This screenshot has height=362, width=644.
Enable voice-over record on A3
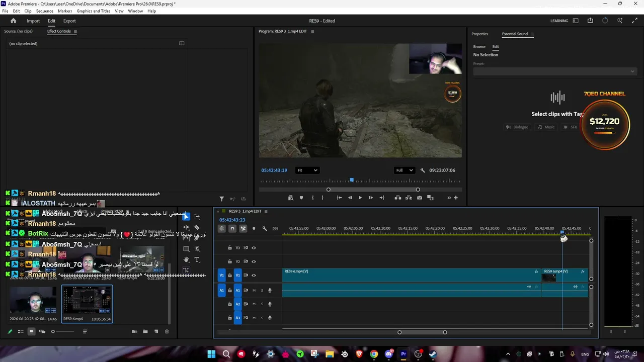pos(270,318)
